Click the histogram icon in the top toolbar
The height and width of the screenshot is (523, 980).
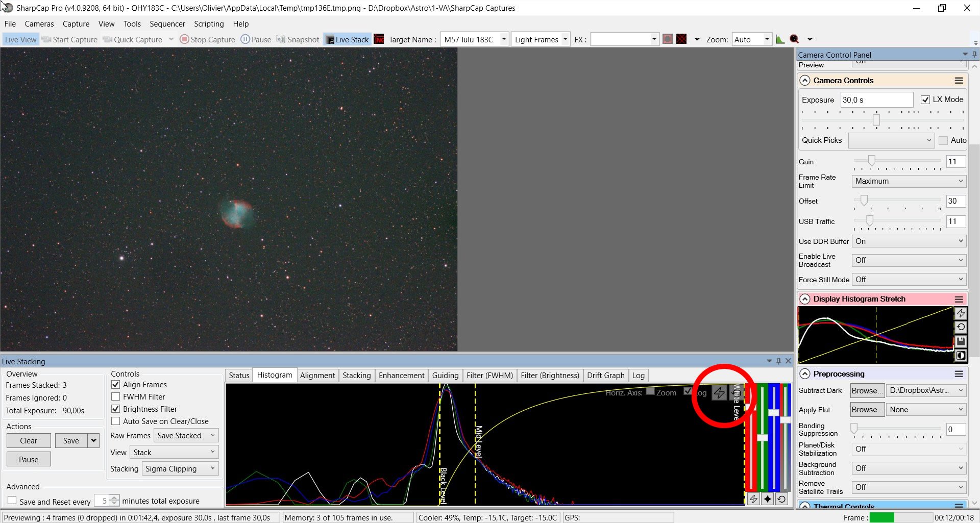[780, 39]
